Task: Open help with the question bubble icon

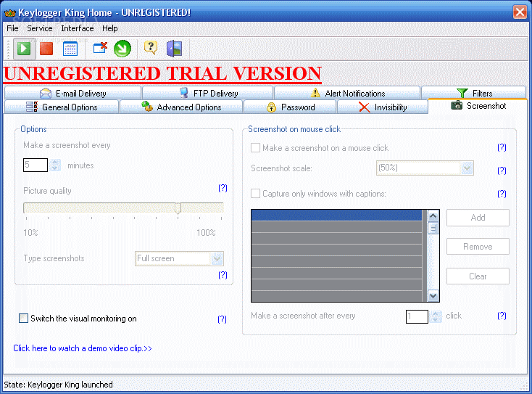Action: (x=151, y=48)
